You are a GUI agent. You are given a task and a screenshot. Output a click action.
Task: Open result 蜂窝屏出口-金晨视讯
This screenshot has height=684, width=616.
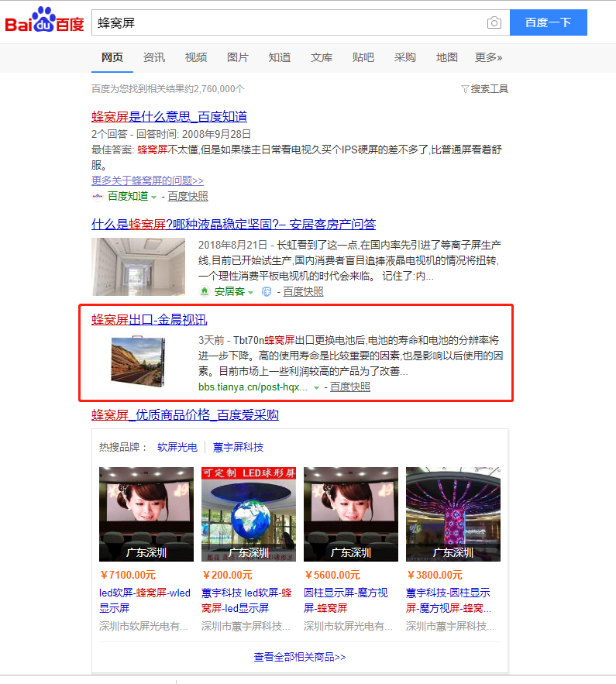(150, 319)
